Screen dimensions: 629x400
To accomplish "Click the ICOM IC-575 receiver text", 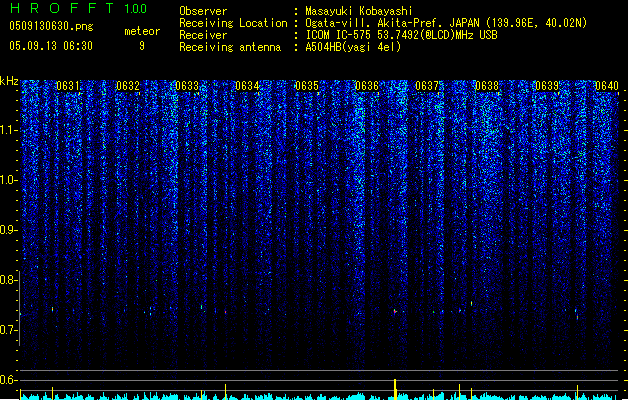I will pyautogui.click(x=401, y=35).
